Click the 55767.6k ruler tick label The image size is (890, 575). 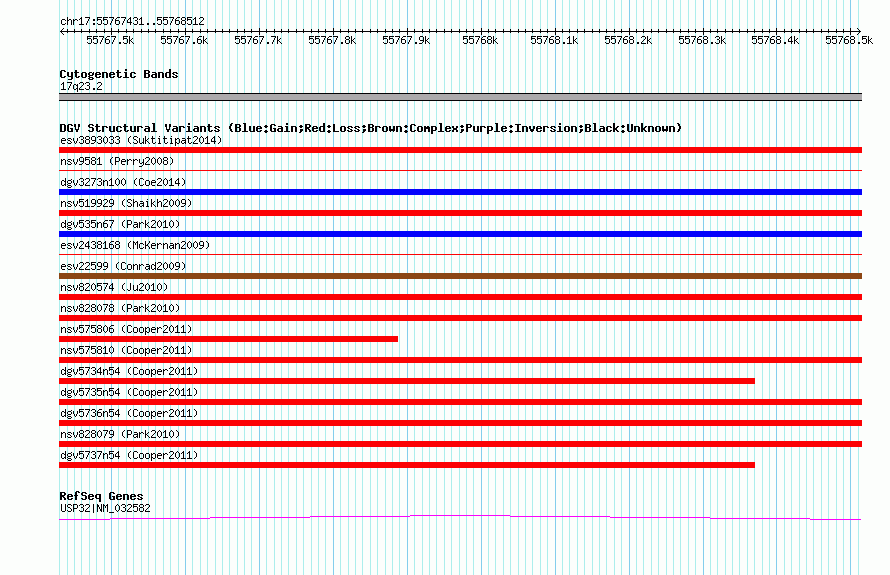click(x=184, y=40)
